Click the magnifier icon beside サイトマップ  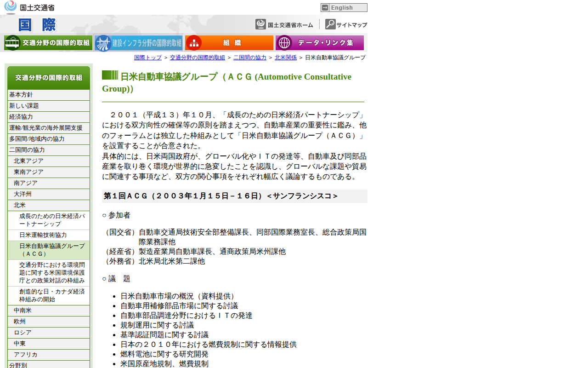(x=330, y=24)
